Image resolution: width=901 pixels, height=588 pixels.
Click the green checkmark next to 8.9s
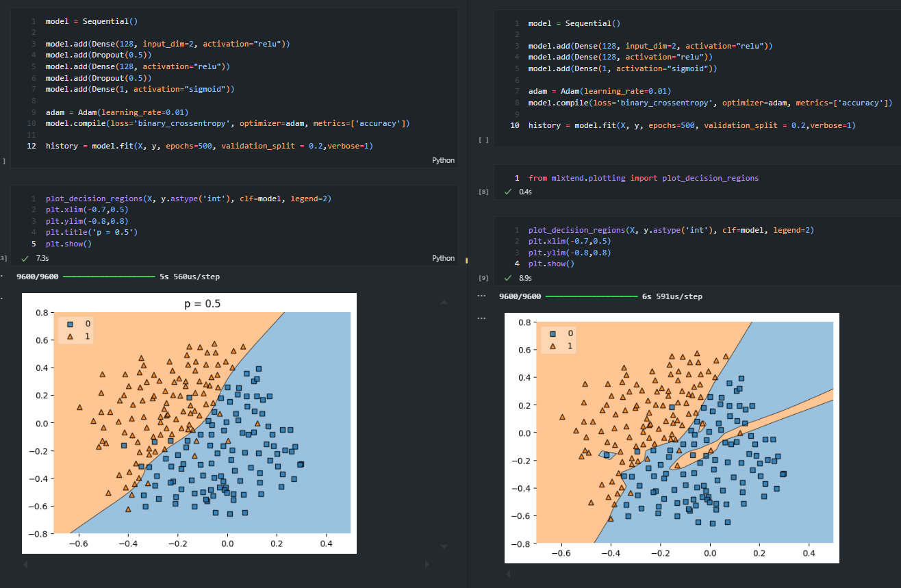pos(507,279)
